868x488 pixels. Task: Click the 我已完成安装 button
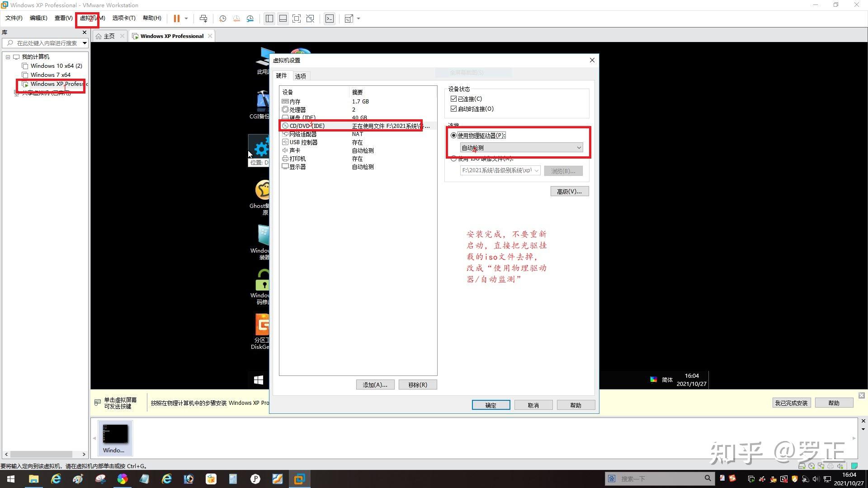(x=791, y=403)
